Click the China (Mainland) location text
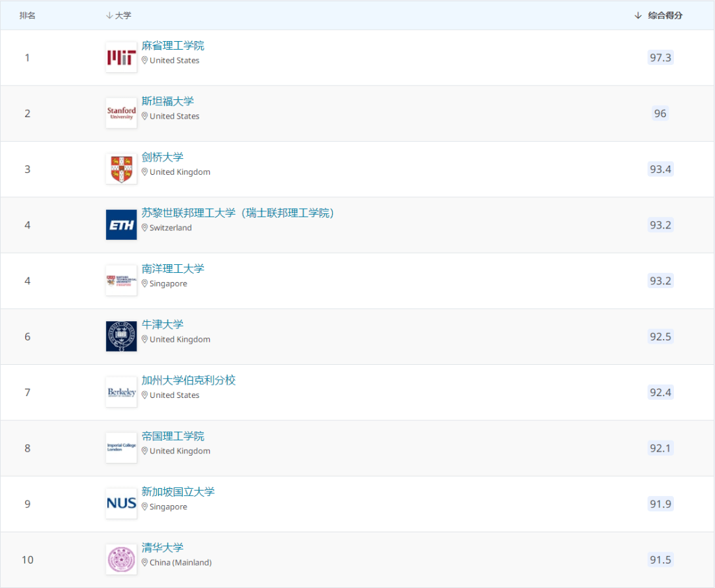 181,562
